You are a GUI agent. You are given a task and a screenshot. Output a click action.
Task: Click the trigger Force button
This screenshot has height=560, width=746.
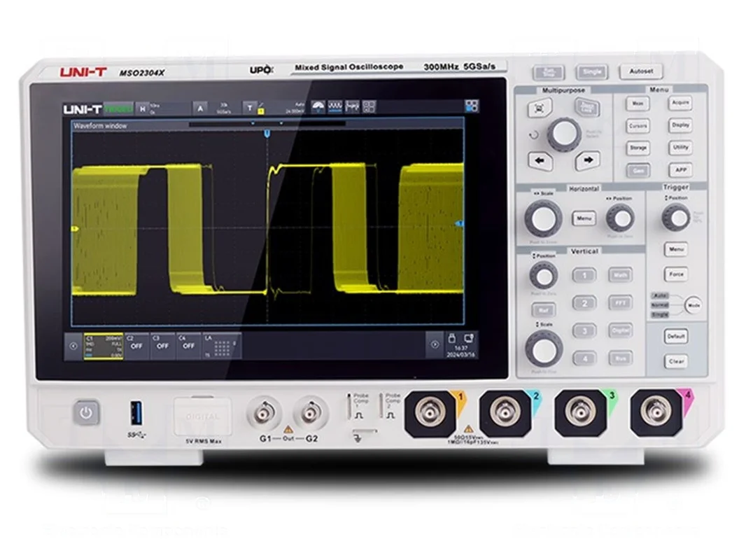676,274
